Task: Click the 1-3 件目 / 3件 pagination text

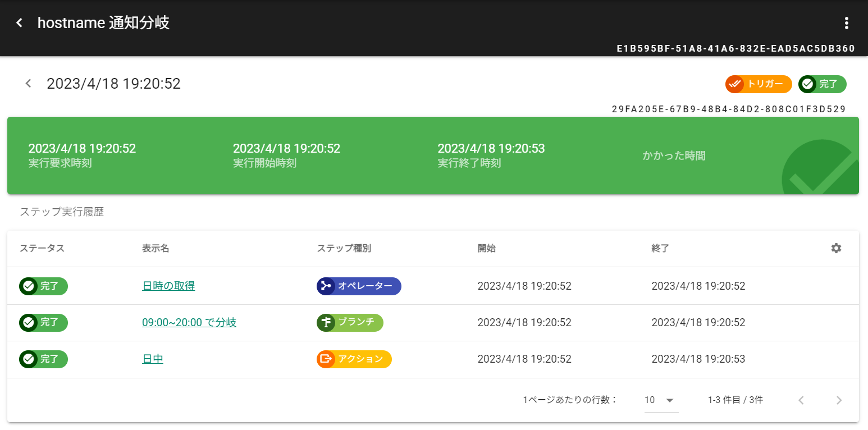Action: tap(735, 400)
